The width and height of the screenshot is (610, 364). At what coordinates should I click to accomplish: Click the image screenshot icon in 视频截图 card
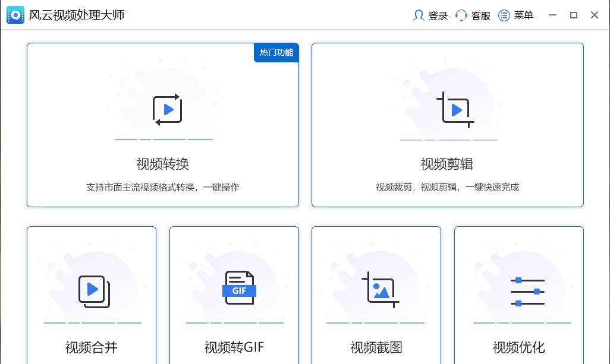click(x=381, y=290)
